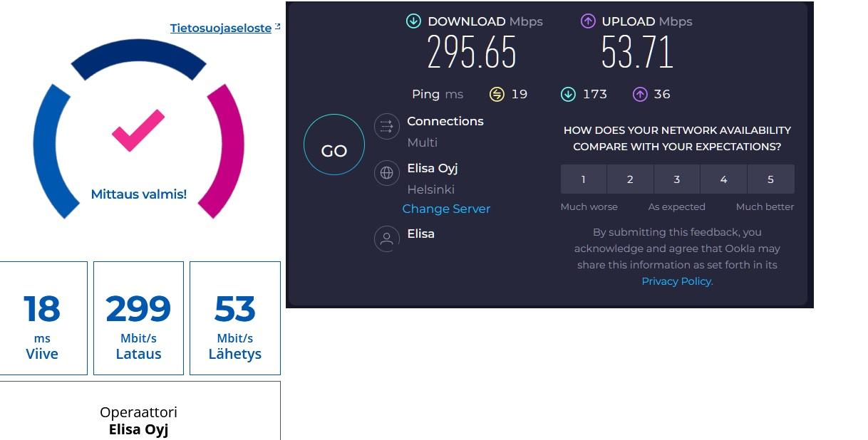Rate network availability as 1
This screenshot has width=868, height=440.
tap(583, 179)
